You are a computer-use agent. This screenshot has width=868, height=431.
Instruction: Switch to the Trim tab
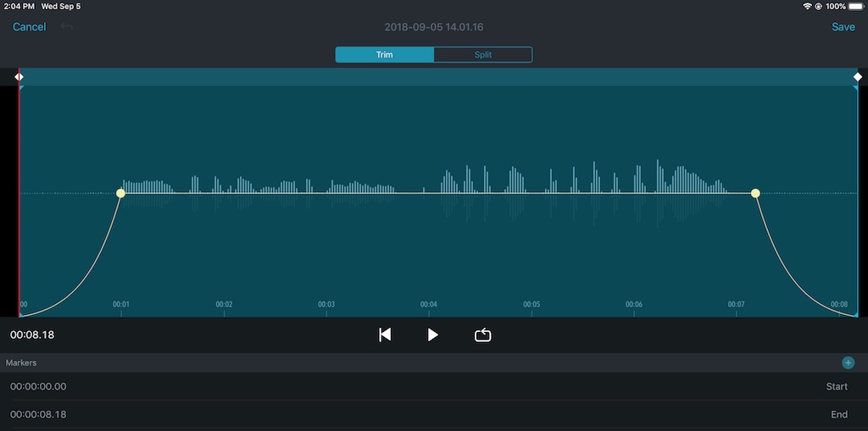click(385, 55)
